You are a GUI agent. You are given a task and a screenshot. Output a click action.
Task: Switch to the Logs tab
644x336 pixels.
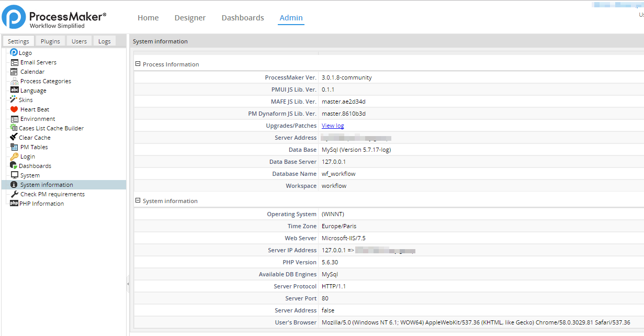coord(105,41)
